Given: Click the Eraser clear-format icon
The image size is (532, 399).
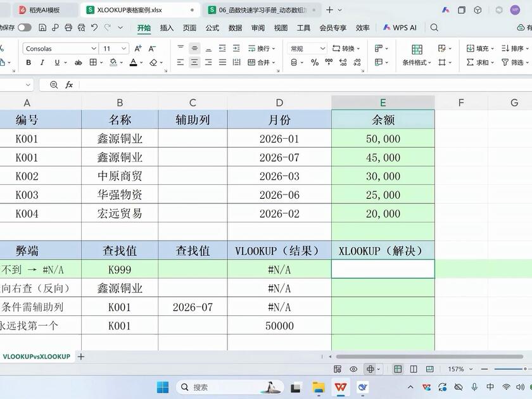Looking at the screenshot, I should pyautogui.click(x=154, y=63).
